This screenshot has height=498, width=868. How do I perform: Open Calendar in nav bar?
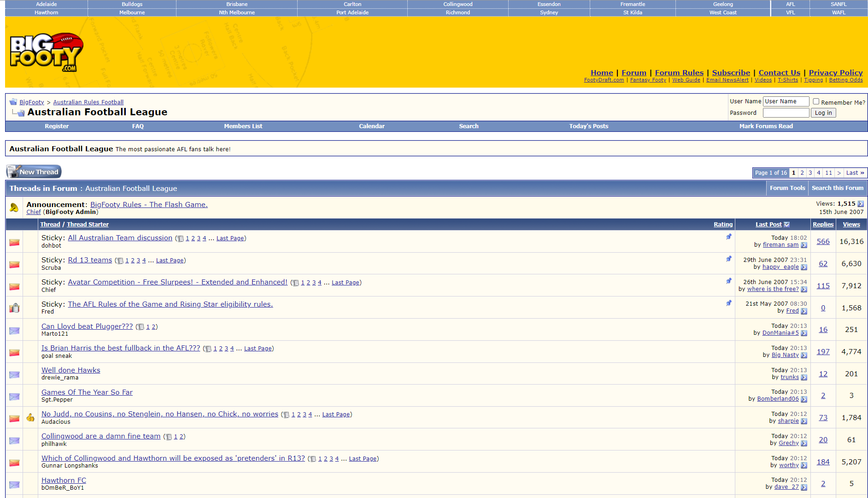(372, 126)
